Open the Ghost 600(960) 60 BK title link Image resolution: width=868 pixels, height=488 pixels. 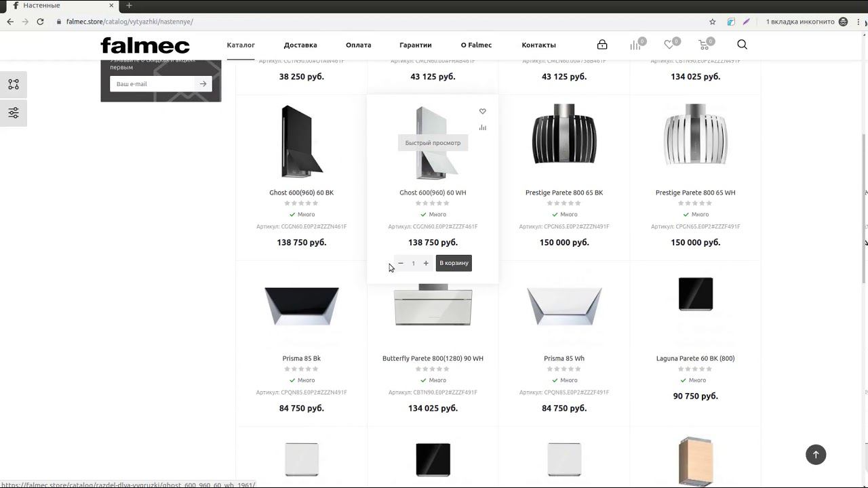click(x=302, y=192)
